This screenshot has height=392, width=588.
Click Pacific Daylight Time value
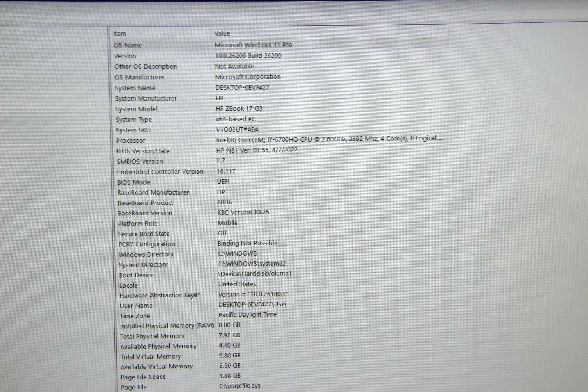click(248, 315)
